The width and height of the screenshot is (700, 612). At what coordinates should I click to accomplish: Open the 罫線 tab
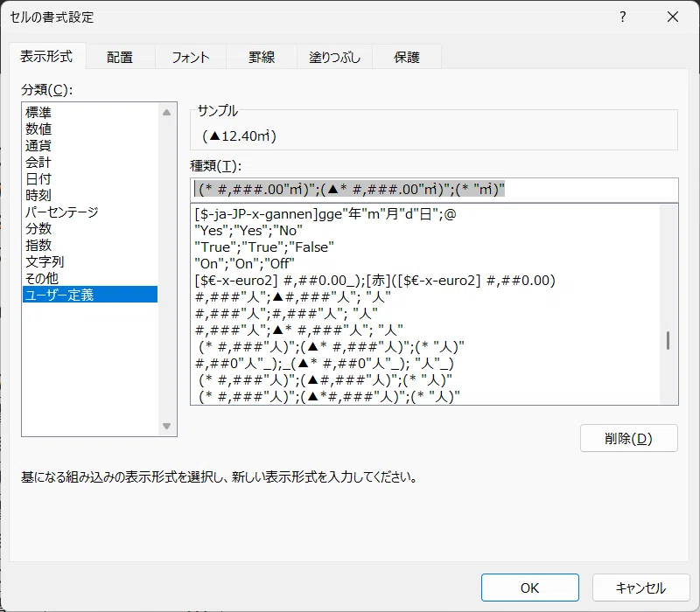pos(262,57)
